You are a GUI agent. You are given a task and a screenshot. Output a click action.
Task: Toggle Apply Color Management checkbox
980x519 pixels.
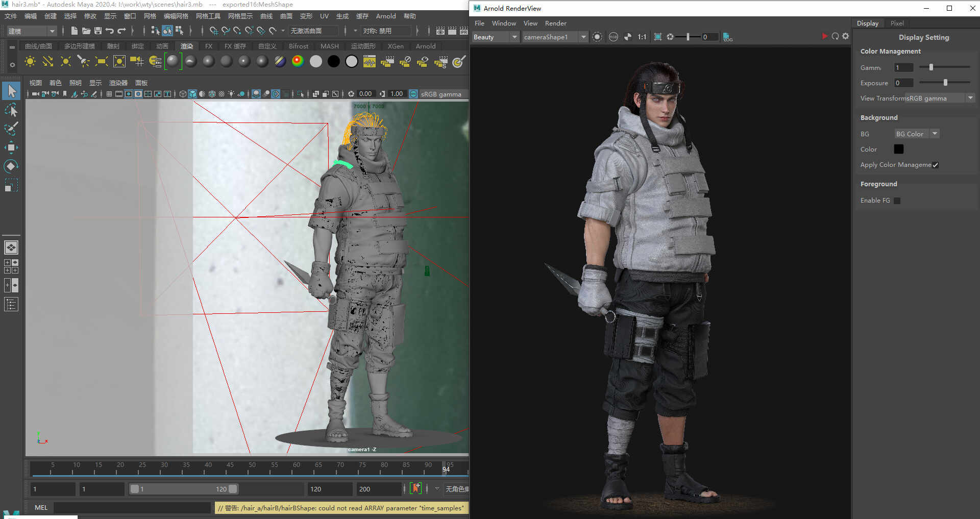[x=935, y=165]
